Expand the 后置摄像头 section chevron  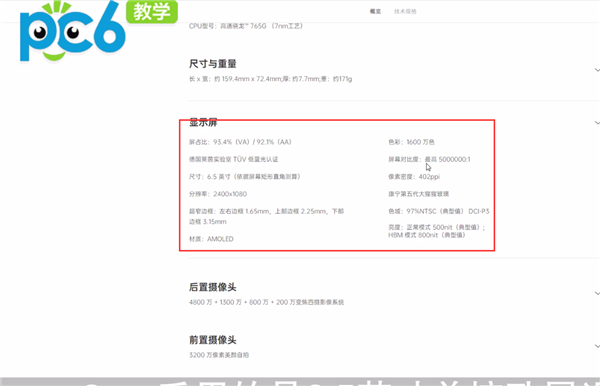tap(597, 293)
